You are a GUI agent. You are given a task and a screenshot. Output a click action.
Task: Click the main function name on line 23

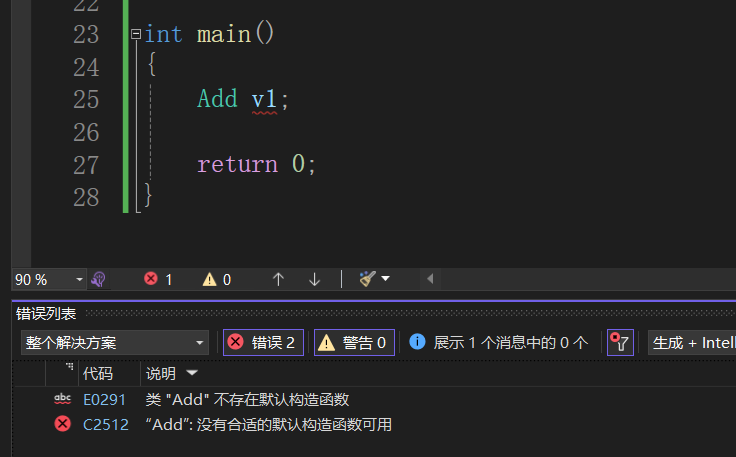[x=224, y=34]
